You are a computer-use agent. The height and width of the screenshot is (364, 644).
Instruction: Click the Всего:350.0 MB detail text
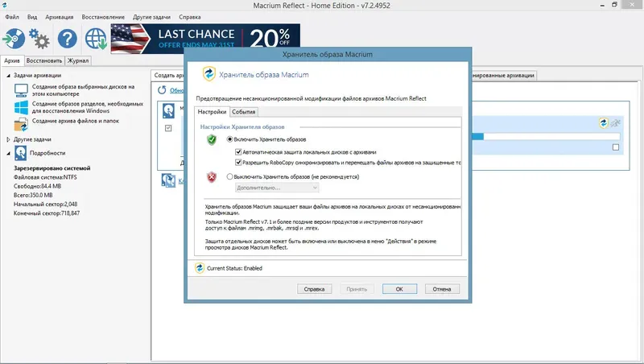pos(33,195)
